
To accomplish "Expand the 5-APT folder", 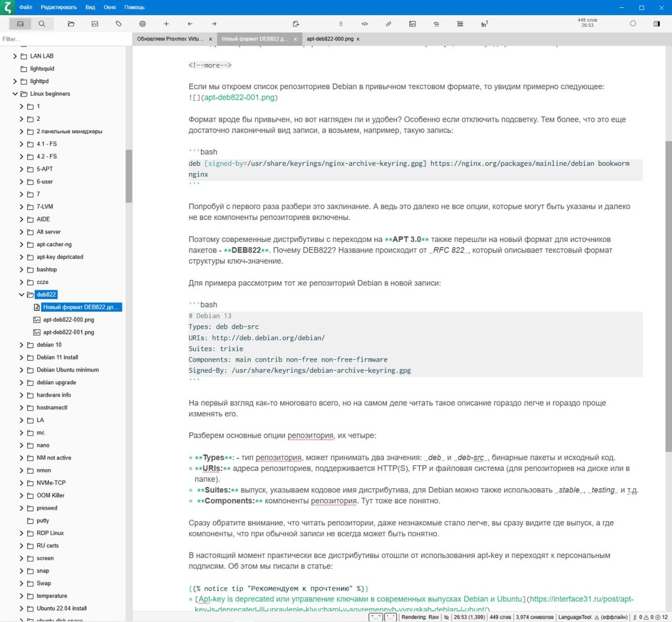I will click(x=22, y=169).
